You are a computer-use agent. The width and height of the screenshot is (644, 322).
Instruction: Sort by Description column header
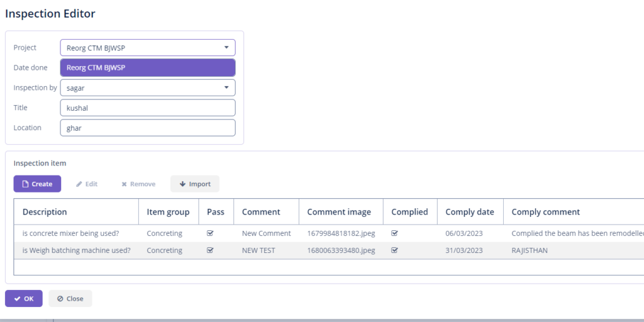point(45,212)
